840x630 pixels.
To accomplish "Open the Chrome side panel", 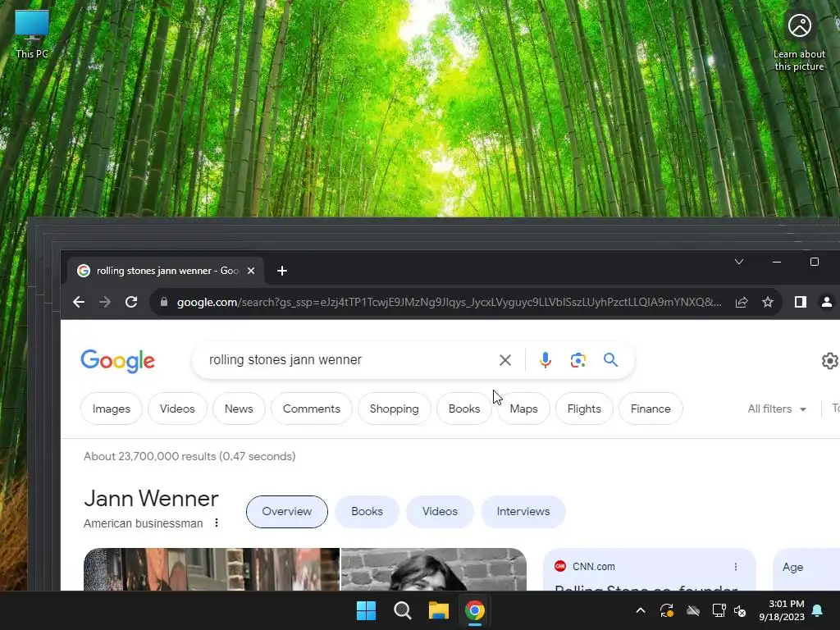I will click(801, 302).
